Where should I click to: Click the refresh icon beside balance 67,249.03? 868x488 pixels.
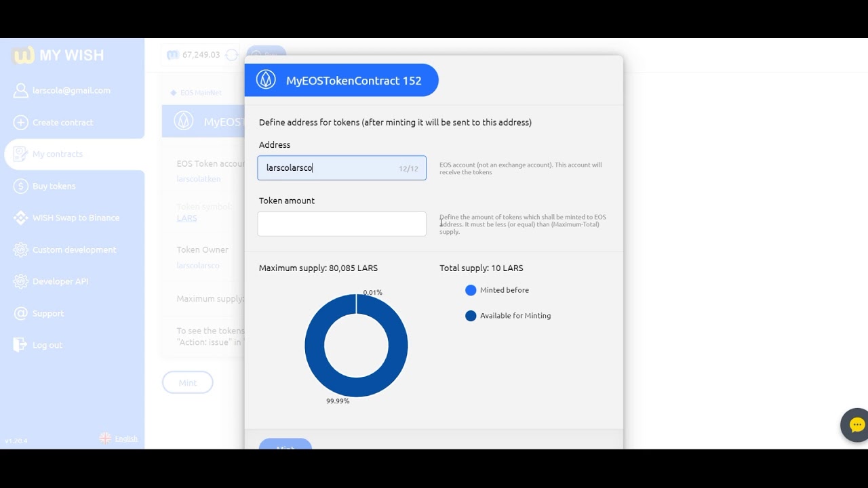pyautogui.click(x=232, y=55)
